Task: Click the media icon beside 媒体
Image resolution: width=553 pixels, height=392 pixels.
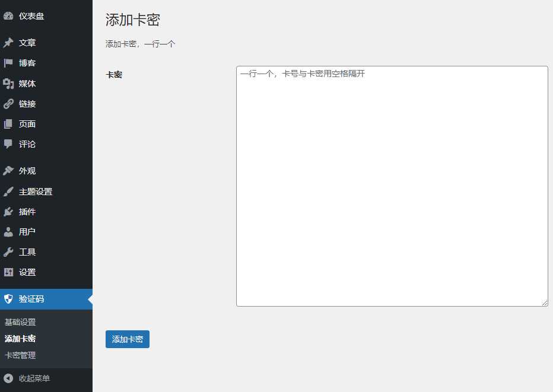Action: coord(8,84)
